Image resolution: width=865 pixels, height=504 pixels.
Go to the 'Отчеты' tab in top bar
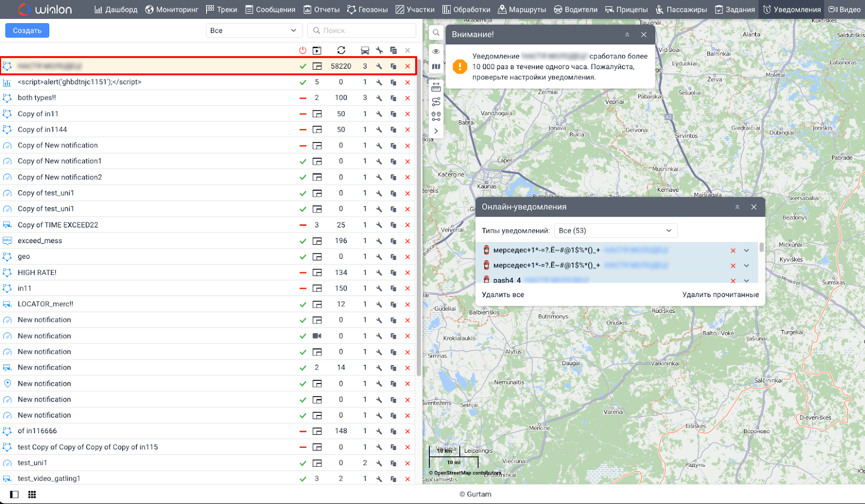(x=322, y=9)
